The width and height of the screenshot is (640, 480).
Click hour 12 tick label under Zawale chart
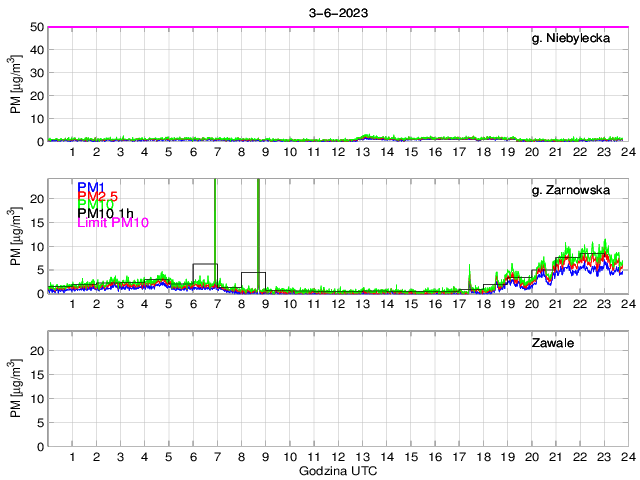point(338,457)
